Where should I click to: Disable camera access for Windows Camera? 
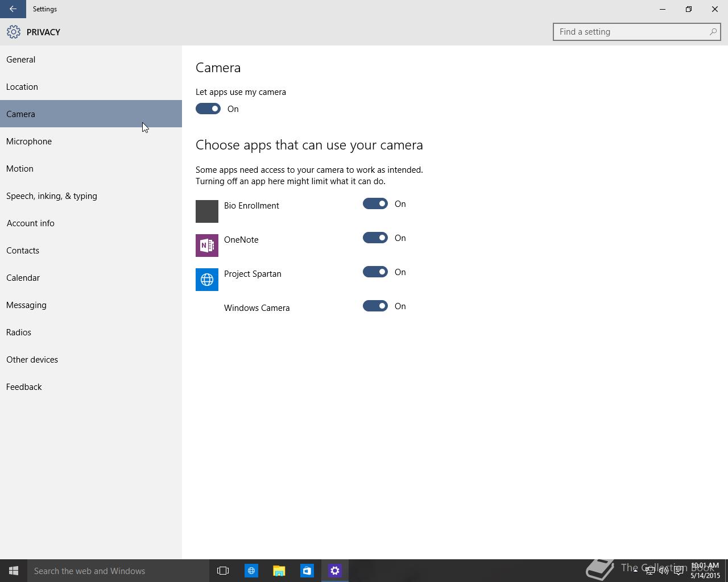pyautogui.click(x=375, y=306)
